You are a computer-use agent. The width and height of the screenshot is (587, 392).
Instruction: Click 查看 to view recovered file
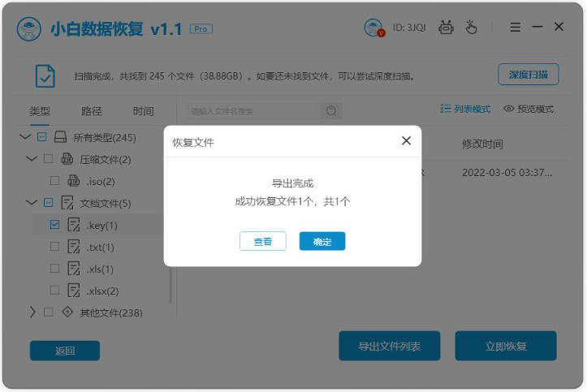263,241
